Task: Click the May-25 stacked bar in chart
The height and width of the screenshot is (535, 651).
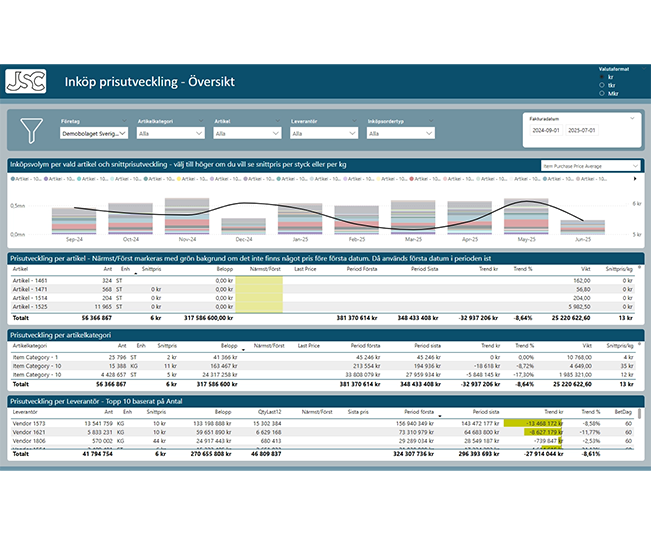Action: coord(526,216)
